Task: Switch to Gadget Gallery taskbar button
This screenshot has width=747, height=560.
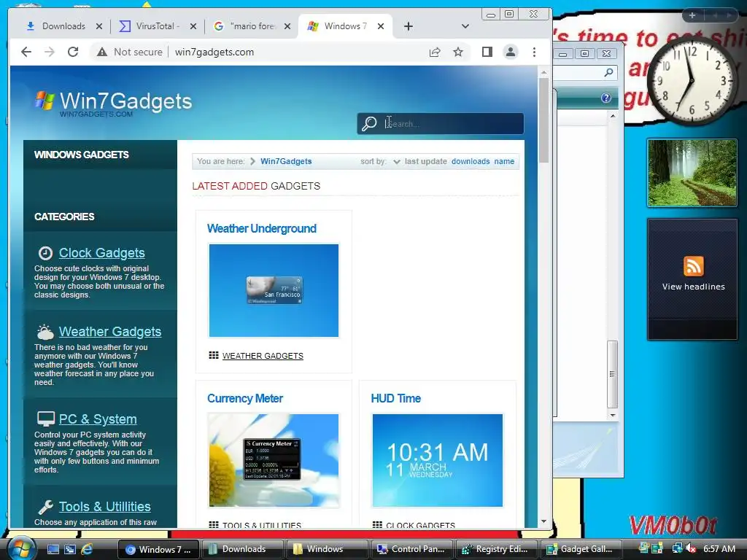Action: [x=581, y=549]
